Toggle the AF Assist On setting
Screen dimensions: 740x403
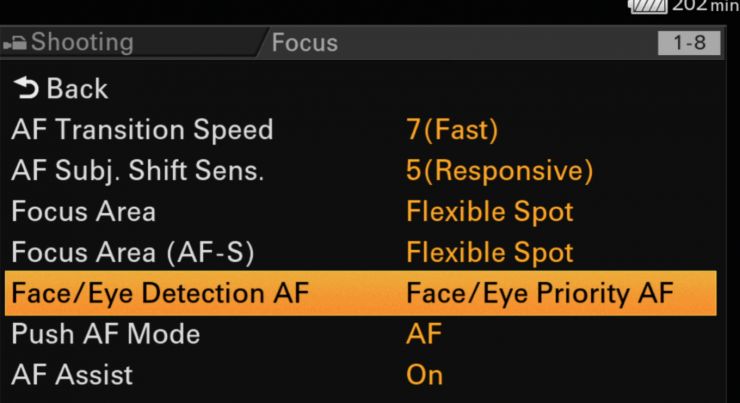(x=424, y=376)
